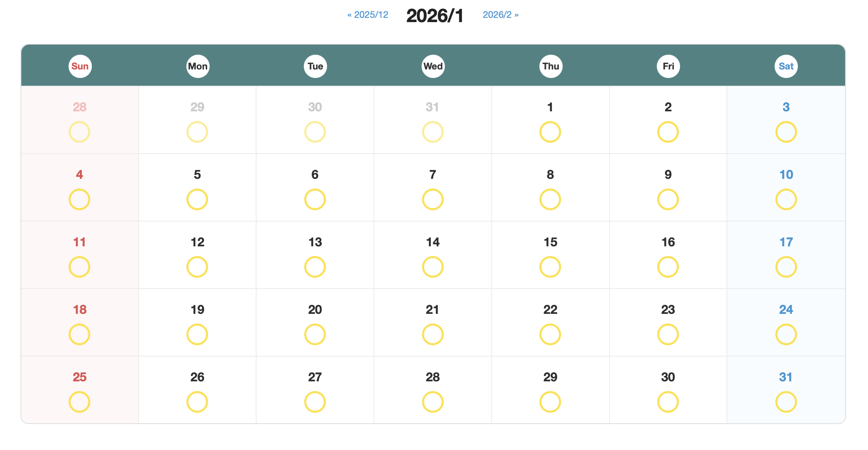Click the circle under January 9
The width and height of the screenshot is (868, 450).
point(668,199)
